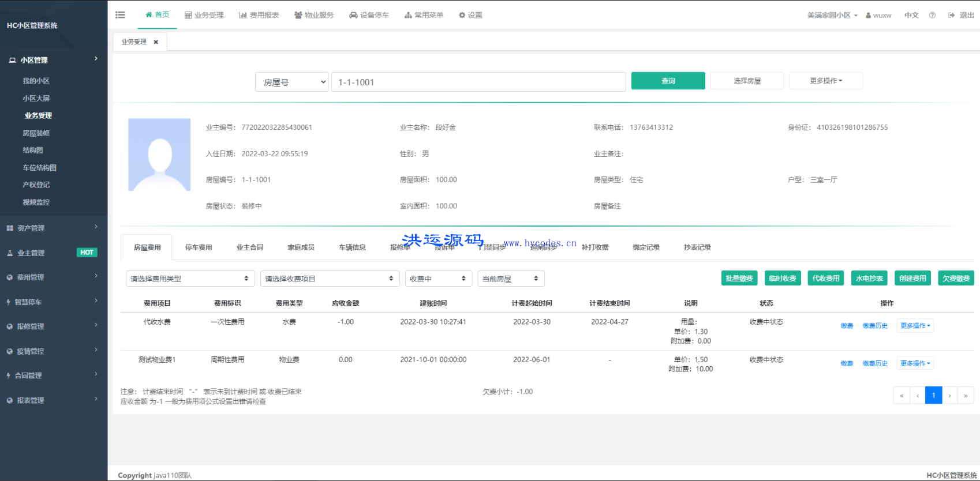Open the 首页 home tab

(x=157, y=15)
